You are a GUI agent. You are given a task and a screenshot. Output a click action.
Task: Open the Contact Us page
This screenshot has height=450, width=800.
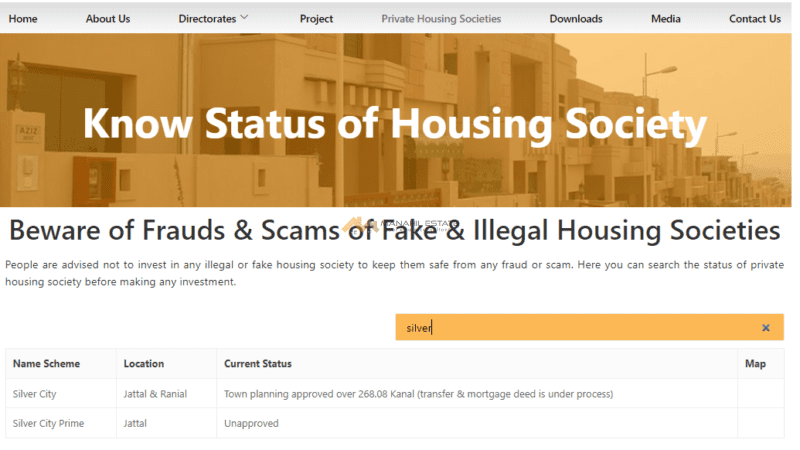click(754, 19)
